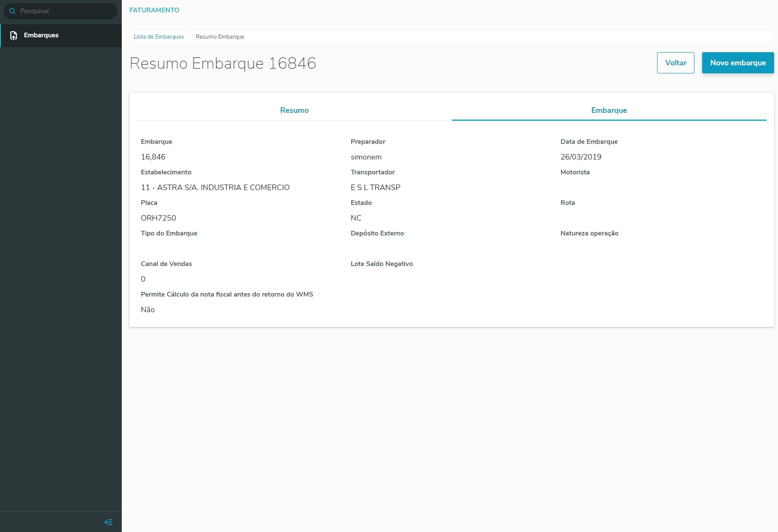Image resolution: width=778 pixels, height=532 pixels.
Task: Click the Estado field label
Action: coord(361,203)
